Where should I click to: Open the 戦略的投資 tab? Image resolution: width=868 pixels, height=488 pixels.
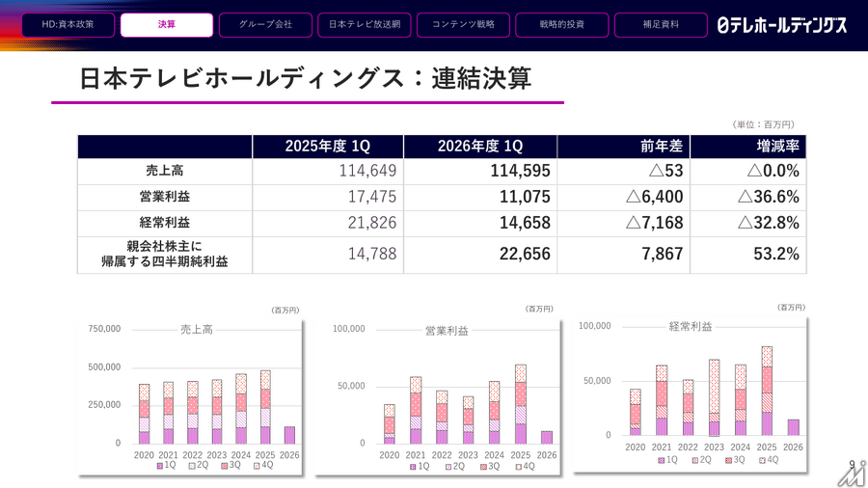point(562,25)
